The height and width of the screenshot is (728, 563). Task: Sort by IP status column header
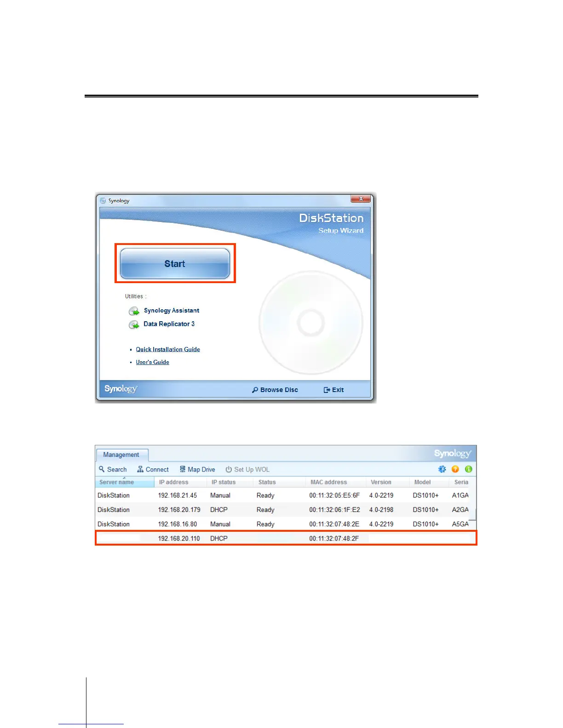[x=230, y=482]
